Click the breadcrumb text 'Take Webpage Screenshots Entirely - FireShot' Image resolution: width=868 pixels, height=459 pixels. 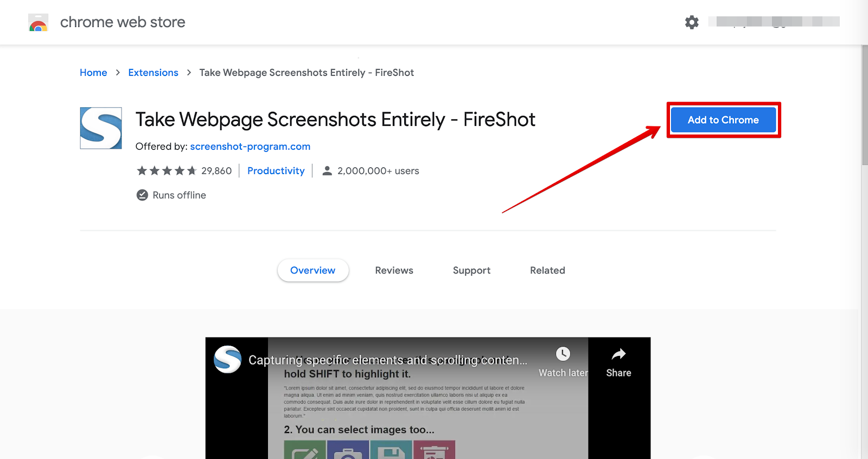[307, 73]
